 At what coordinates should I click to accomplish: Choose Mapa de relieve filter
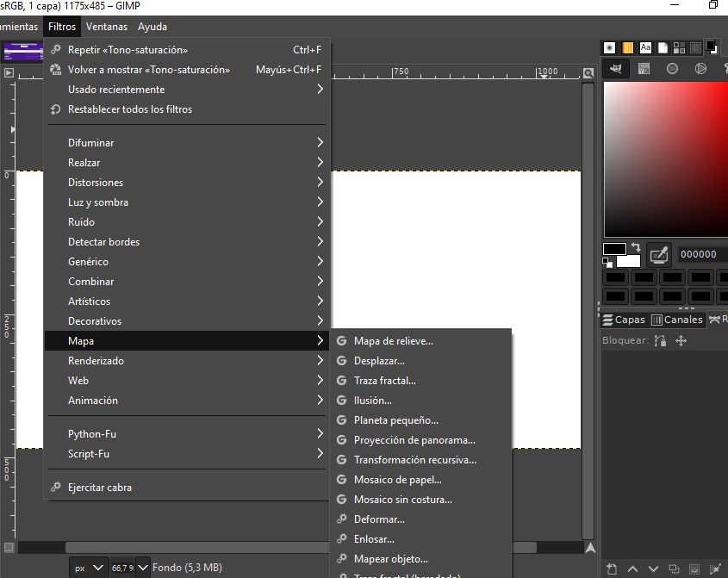(x=393, y=341)
